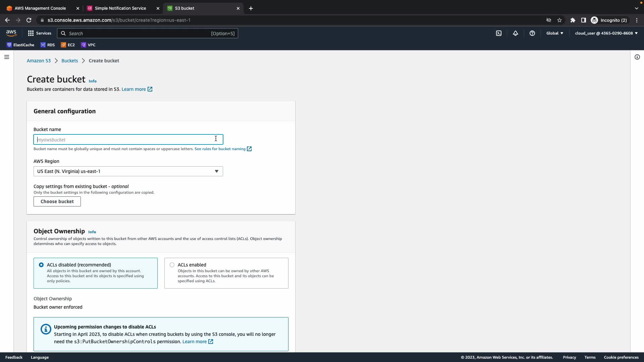Open the Services grid menu
Screen dimensions: 644x362
(40, 33)
